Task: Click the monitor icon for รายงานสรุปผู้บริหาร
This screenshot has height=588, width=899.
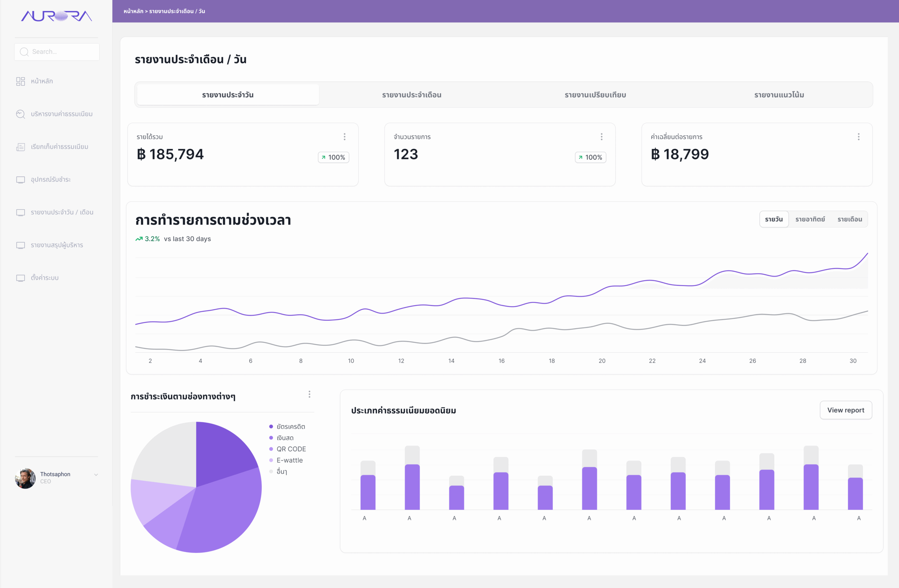Action: point(20,245)
